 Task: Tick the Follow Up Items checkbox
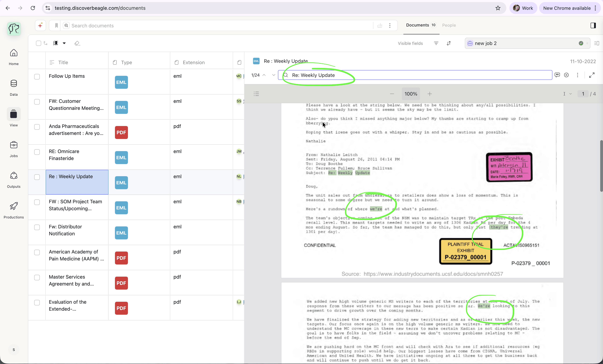click(37, 77)
